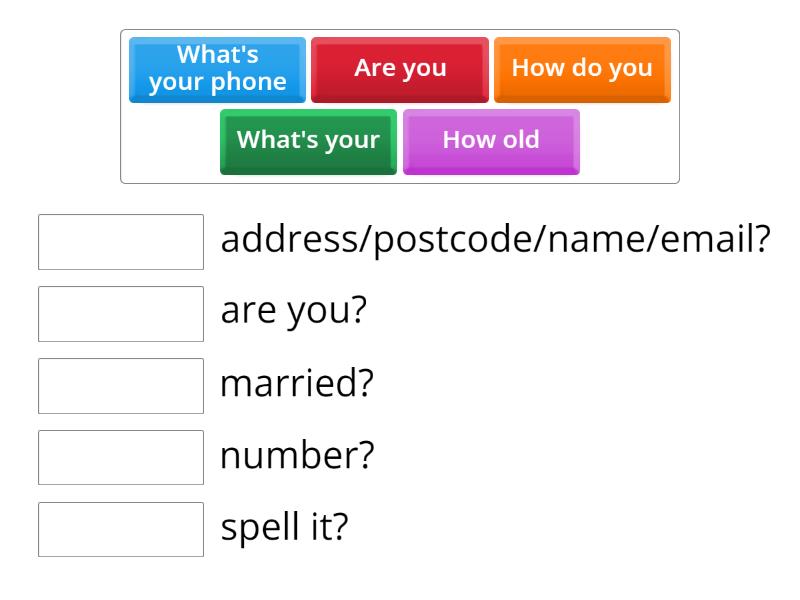The width and height of the screenshot is (800, 600).
Task: Select the blank box next to "are you?"
Action: pos(121,314)
